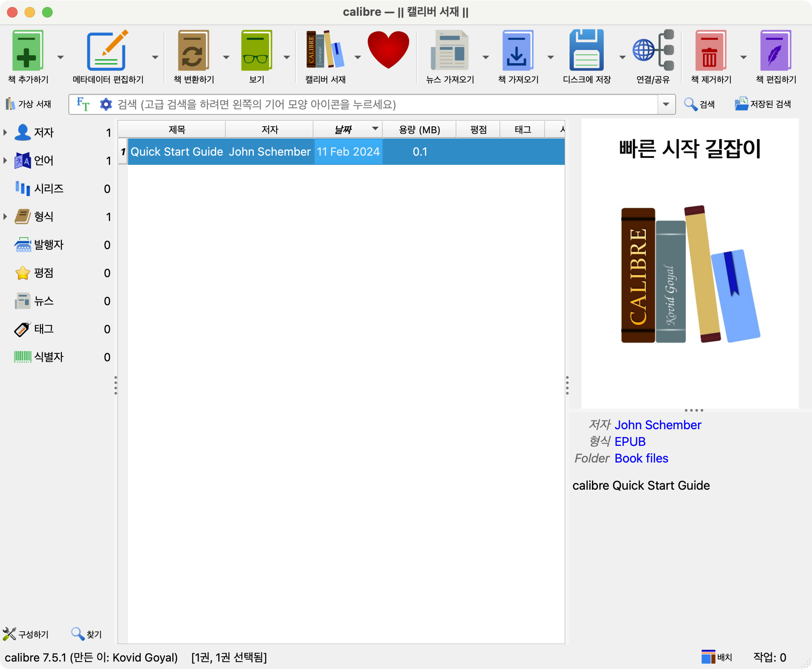The width and height of the screenshot is (812, 669).
Task: Open the search history dropdown arrow
Action: click(x=666, y=104)
